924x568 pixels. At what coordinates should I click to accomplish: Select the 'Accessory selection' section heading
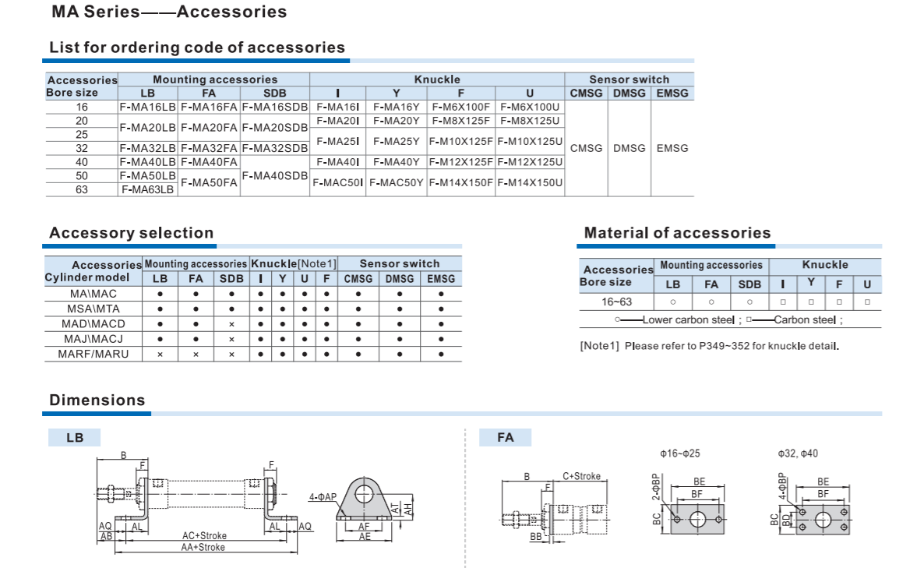tap(131, 233)
